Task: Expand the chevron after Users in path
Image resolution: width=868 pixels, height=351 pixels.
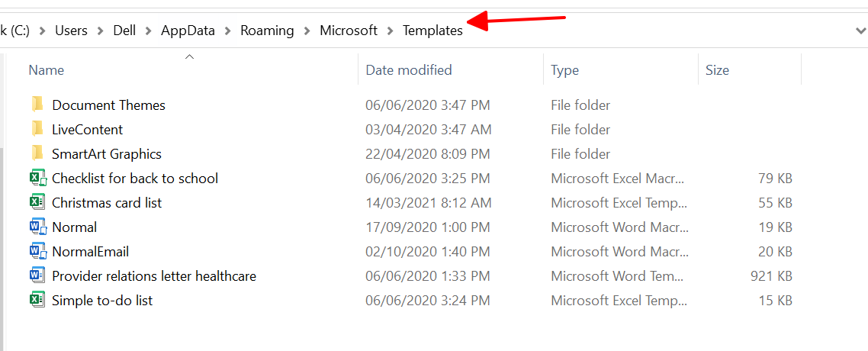Action: click(100, 31)
